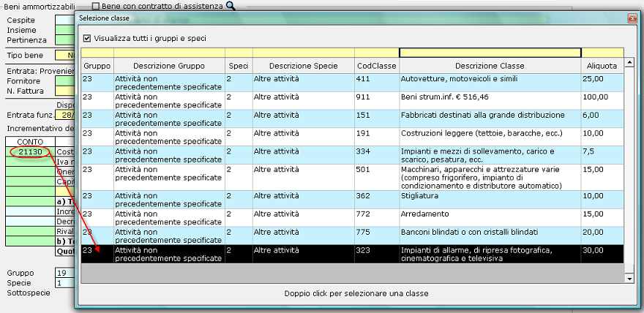The image size is (644, 313).
Task: Click CodClasse cell 501
Action: 377,177
